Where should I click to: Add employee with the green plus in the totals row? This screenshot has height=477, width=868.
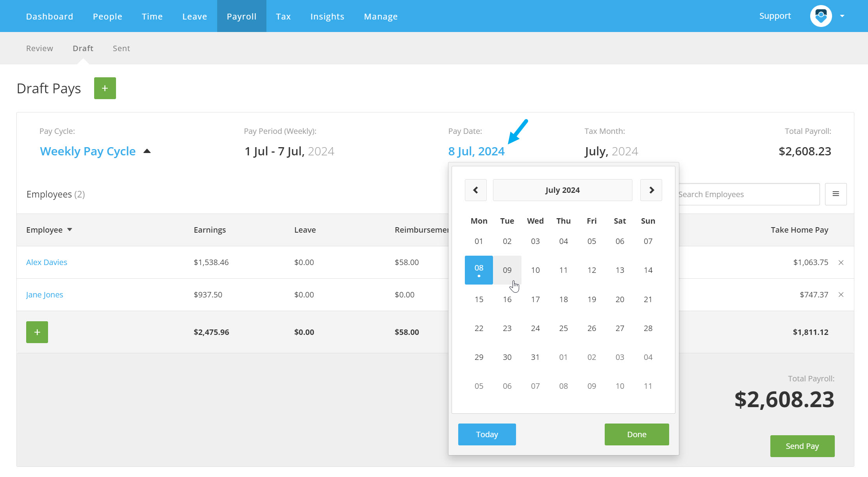[37, 332]
